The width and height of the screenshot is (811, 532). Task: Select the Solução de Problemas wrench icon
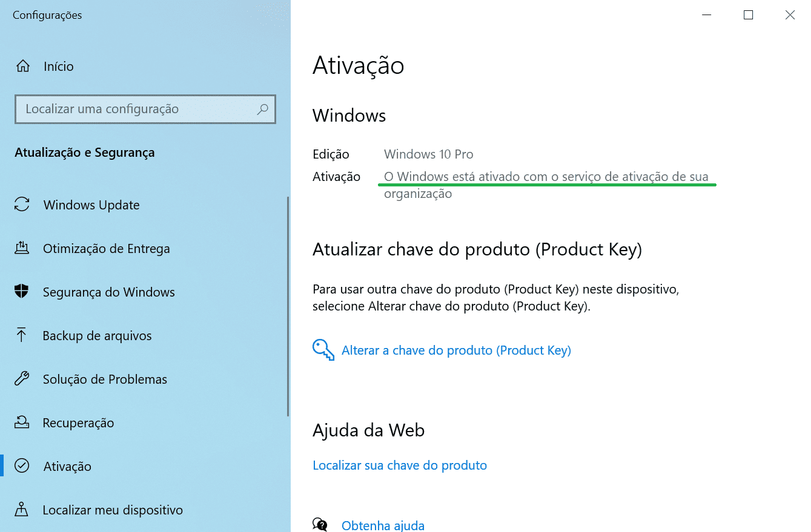tap(22, 379)
